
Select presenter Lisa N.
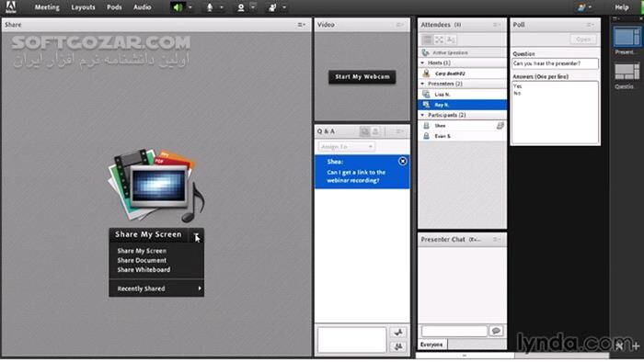(463, 95)
